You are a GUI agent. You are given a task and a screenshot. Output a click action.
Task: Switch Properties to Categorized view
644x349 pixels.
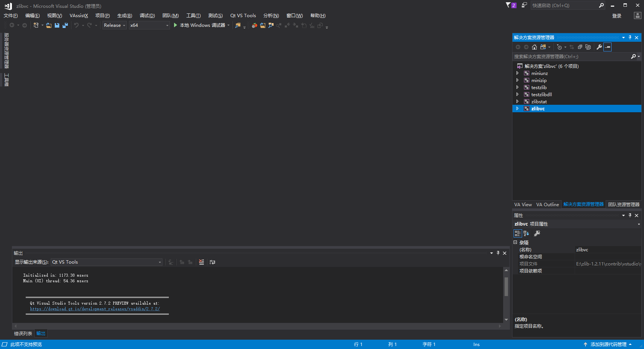pyautogui.click(x=518, y=233)
